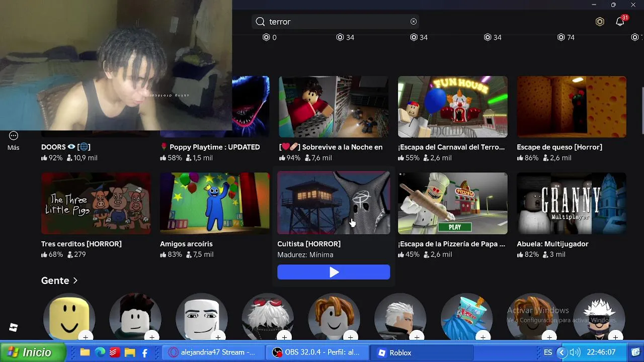Click Escape de queso [Horror] title
Screen dimensions: 644x362
pyautogui.click(x=559, y=147)
